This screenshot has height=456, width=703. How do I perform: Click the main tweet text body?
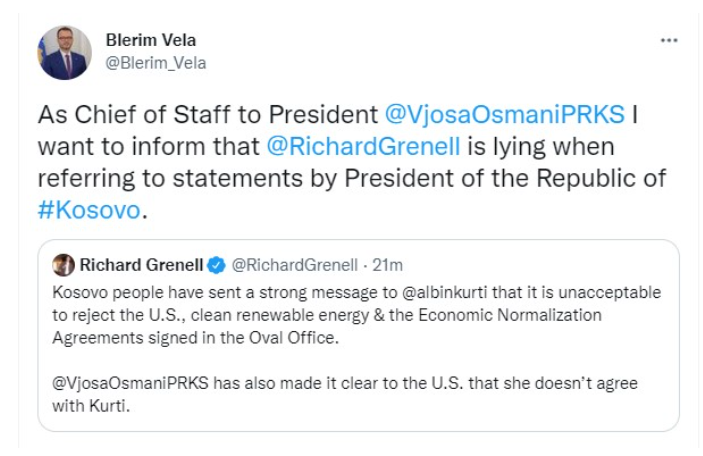(x=352, y=162)
